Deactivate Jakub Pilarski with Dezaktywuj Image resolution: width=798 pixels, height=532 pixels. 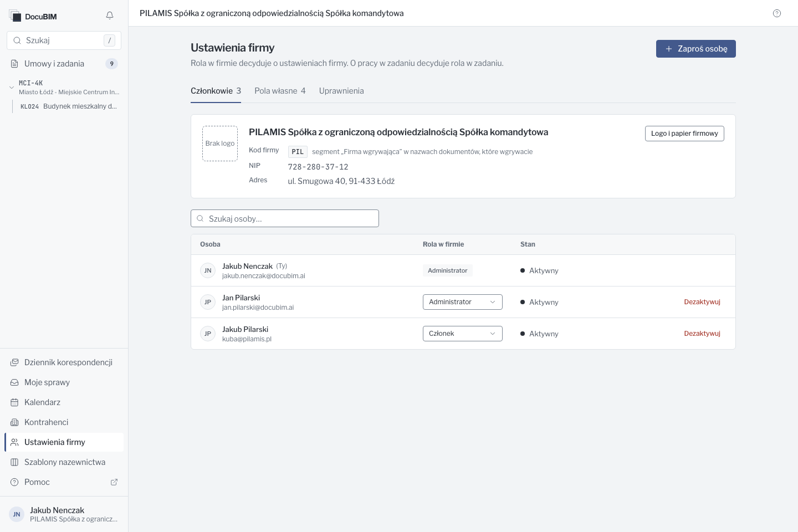[702, 334]
